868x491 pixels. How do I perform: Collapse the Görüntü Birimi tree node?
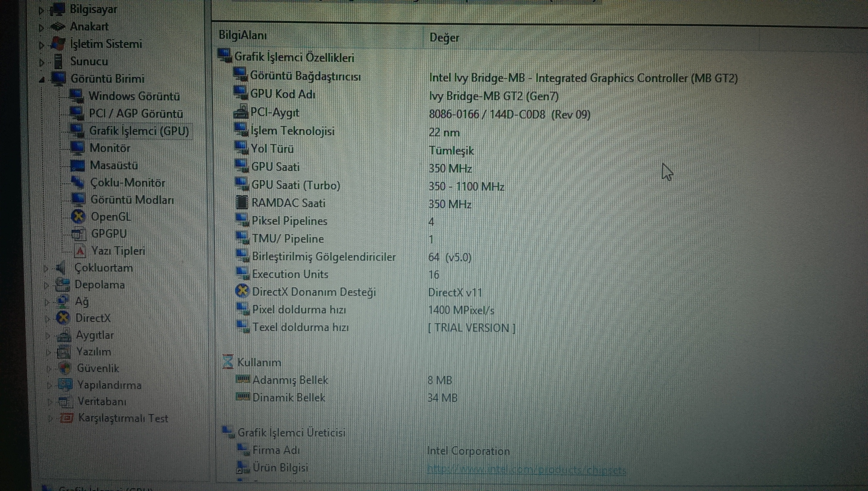tap(41, 79)
